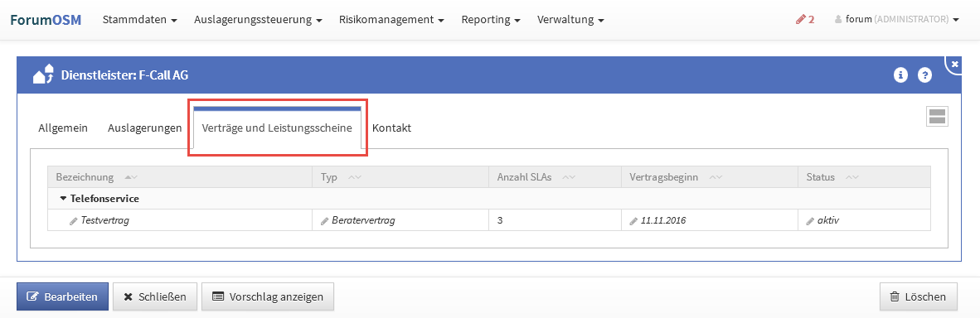Collapse the Telefonservice group
Screen dimensions: 980x318
tap(63, 199)
